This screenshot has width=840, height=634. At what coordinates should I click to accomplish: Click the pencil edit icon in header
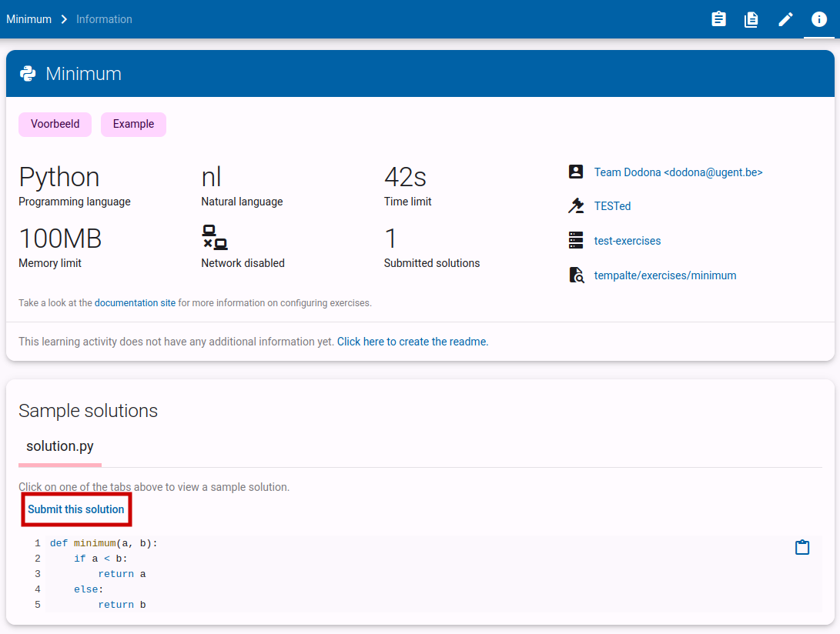[x=785, y=19]
